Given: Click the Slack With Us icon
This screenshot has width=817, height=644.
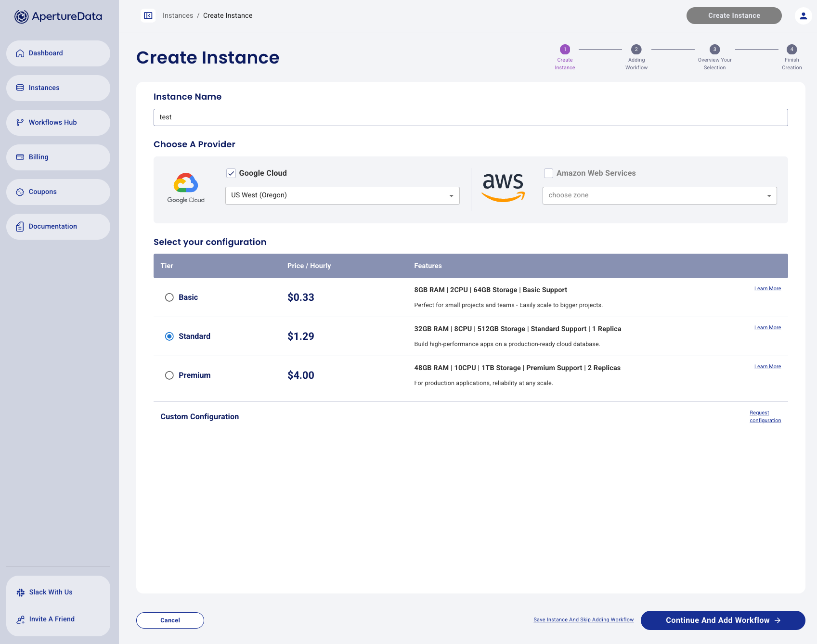Looking at the screenshot, I should 21,592.
